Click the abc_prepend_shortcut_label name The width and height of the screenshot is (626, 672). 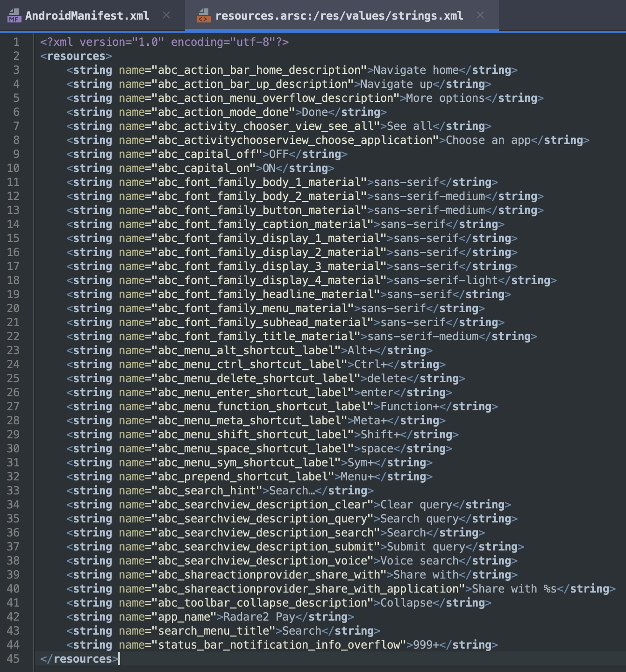[x=243, y=477]
